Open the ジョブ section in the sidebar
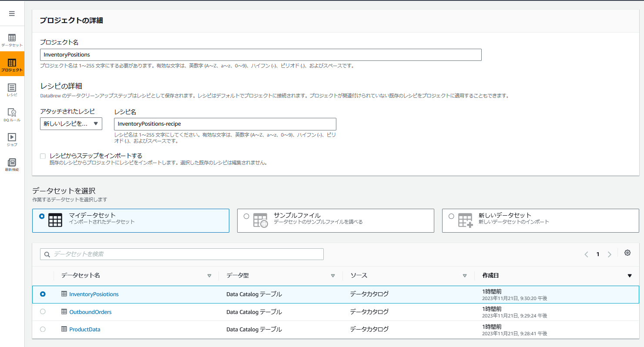The width and height of the screenshot is (644, 347). [x=12, y=139]
